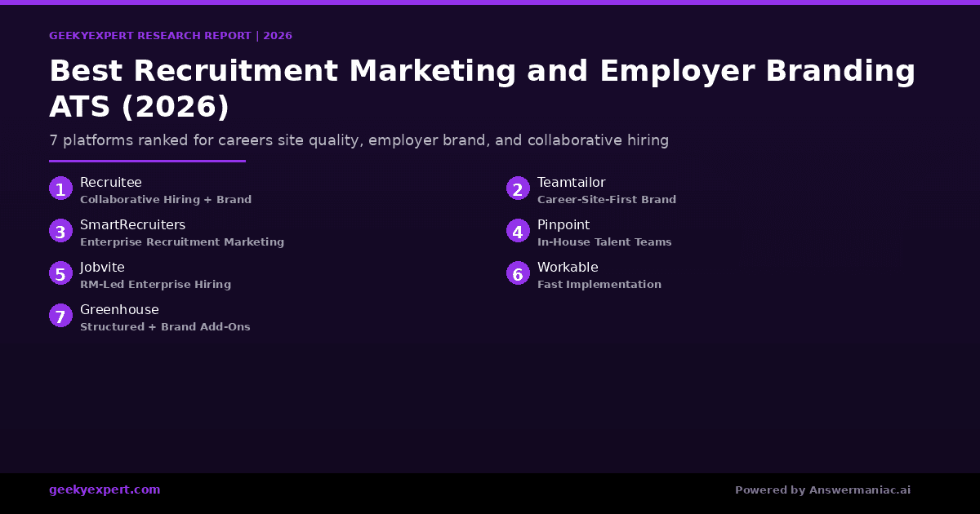Click 'Career-Site-First Brand' subtitle
Viewport: 980px width, 514px height.
point(607,200)
